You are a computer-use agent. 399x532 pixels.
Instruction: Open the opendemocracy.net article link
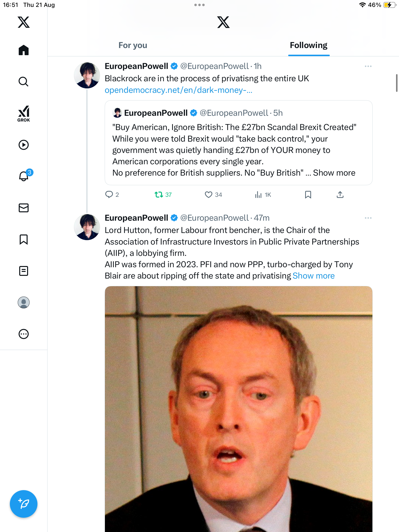click(x=179, y=90)
